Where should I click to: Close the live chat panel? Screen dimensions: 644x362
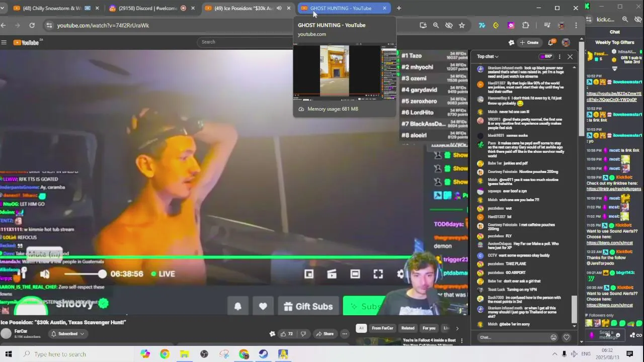click(x=570, y=56)
